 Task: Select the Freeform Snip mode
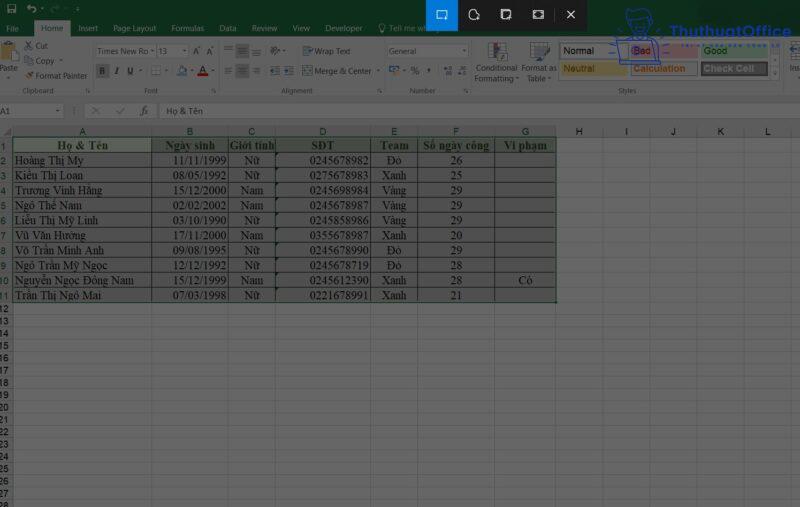click(x=474, y=15)
